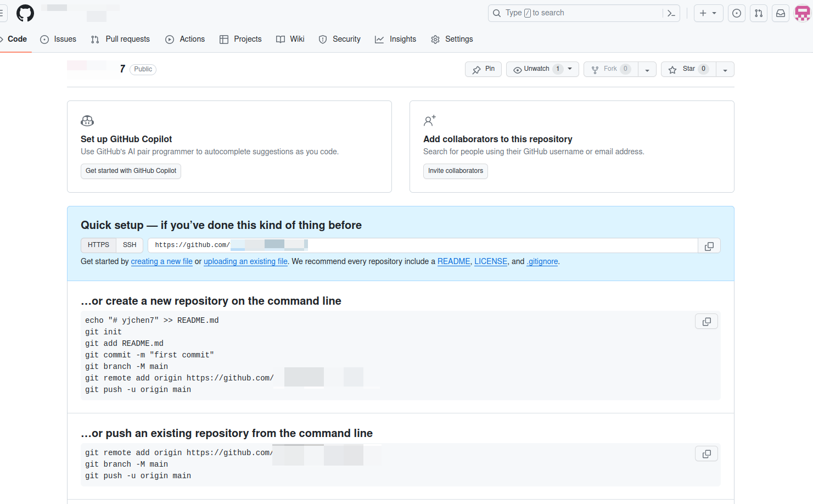Select HTTPS clone protocol
813x504 pixels.
(x=98, y=245)
